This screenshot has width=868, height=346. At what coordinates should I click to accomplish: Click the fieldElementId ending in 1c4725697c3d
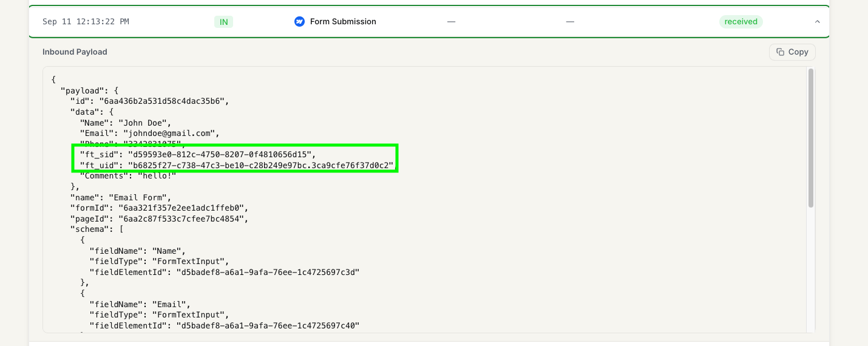(225, 273)
